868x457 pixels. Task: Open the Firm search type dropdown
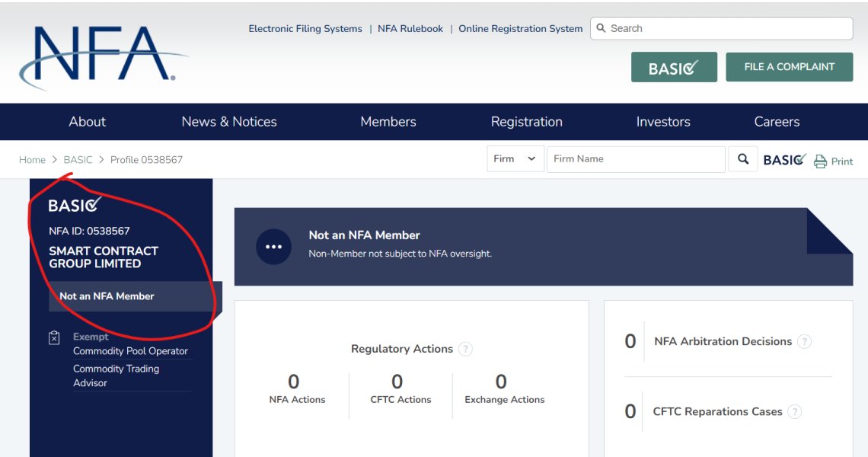point(515,159)
